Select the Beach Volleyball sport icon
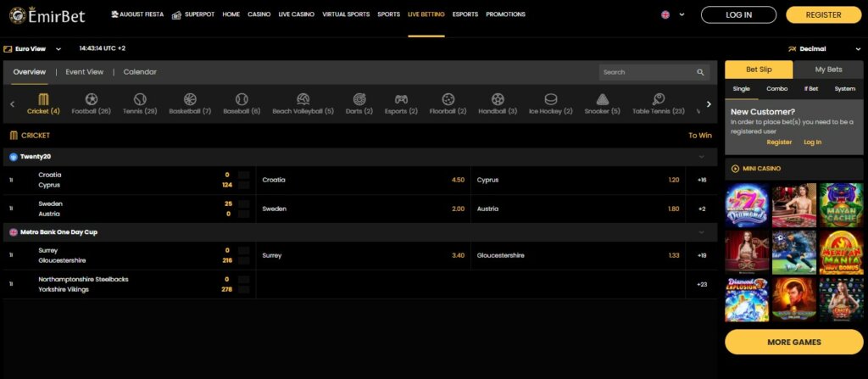This screenshot has height=379, width=868. tap(303, 99)
